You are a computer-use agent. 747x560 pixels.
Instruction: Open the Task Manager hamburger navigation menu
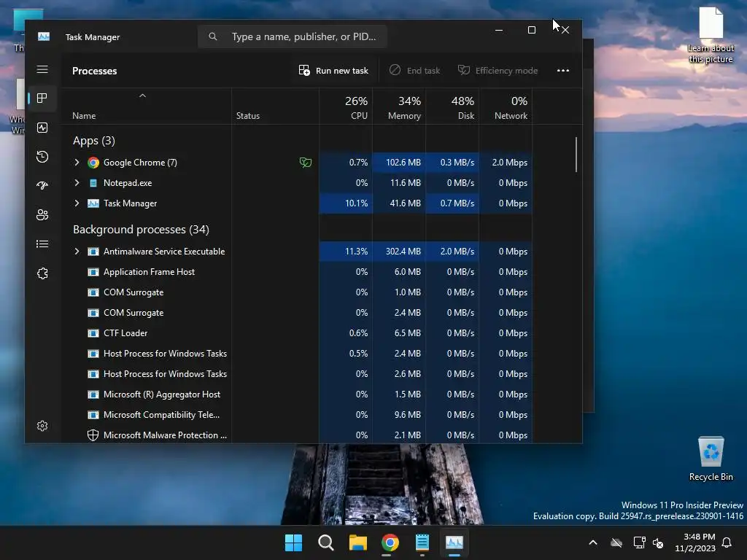point(42,69)
